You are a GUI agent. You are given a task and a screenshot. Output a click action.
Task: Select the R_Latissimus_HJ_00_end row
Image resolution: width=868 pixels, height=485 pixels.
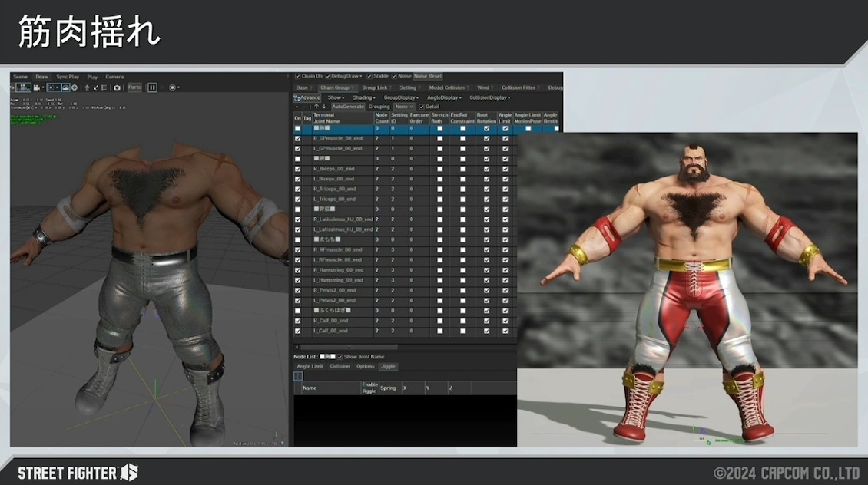point(405,219)
